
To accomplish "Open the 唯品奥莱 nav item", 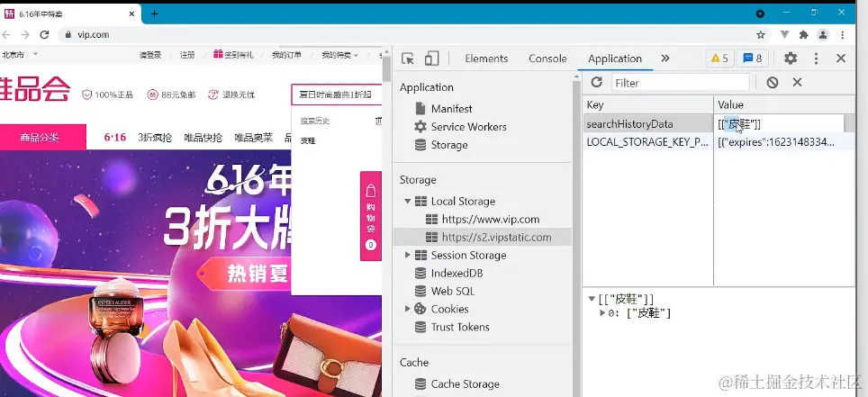I will 254,138.
